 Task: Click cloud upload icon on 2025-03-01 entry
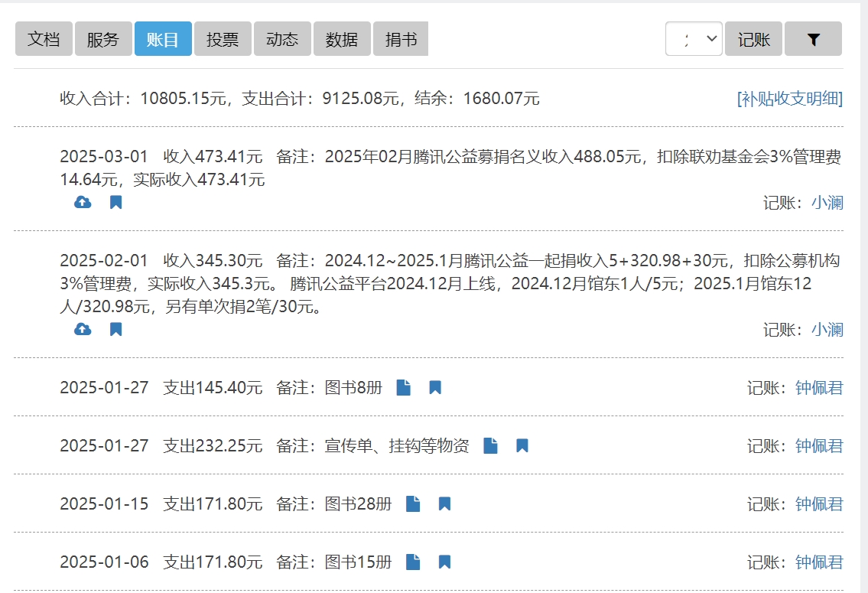(83, 203)
